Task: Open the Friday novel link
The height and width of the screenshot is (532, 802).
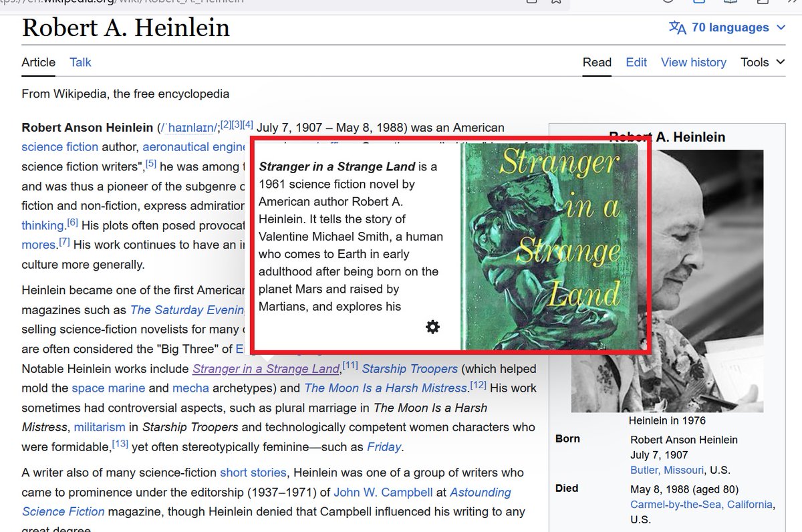Action: pos(384,446)
